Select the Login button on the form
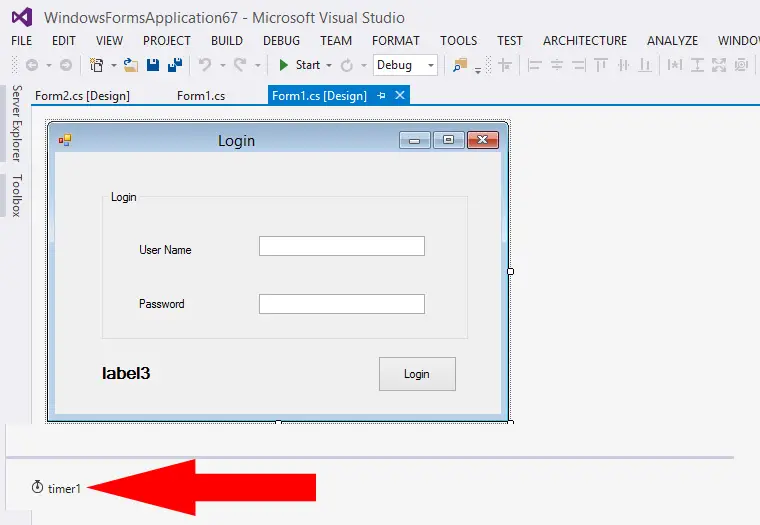 (x=417, y=374)
